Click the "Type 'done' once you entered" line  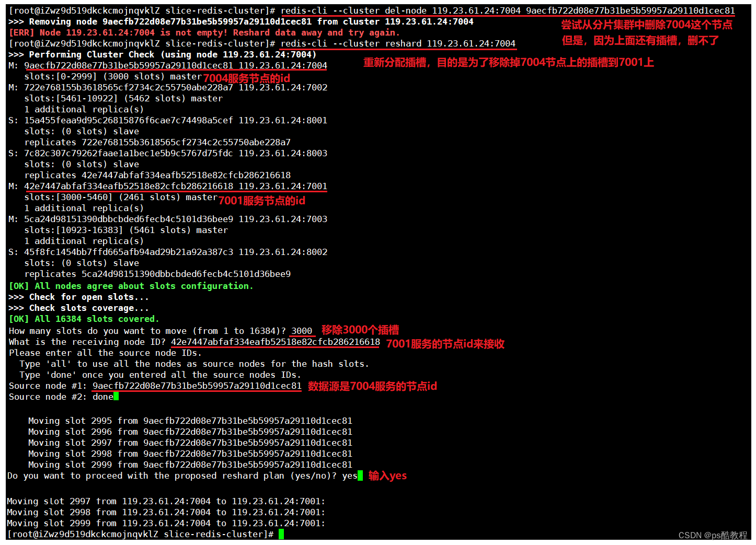coord(160,375)
